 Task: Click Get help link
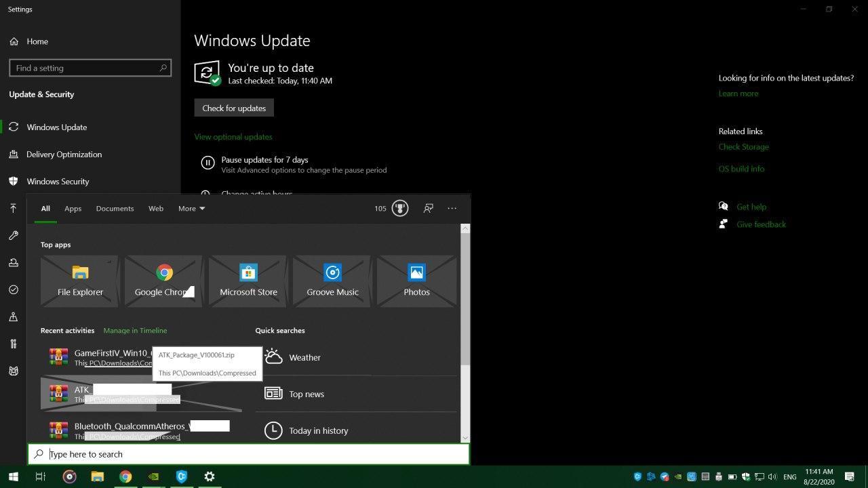coord(751,207)
